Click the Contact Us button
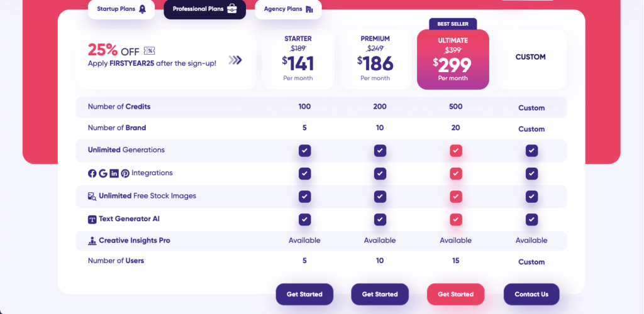The image size is (644, 314). (x=531, y=295)
